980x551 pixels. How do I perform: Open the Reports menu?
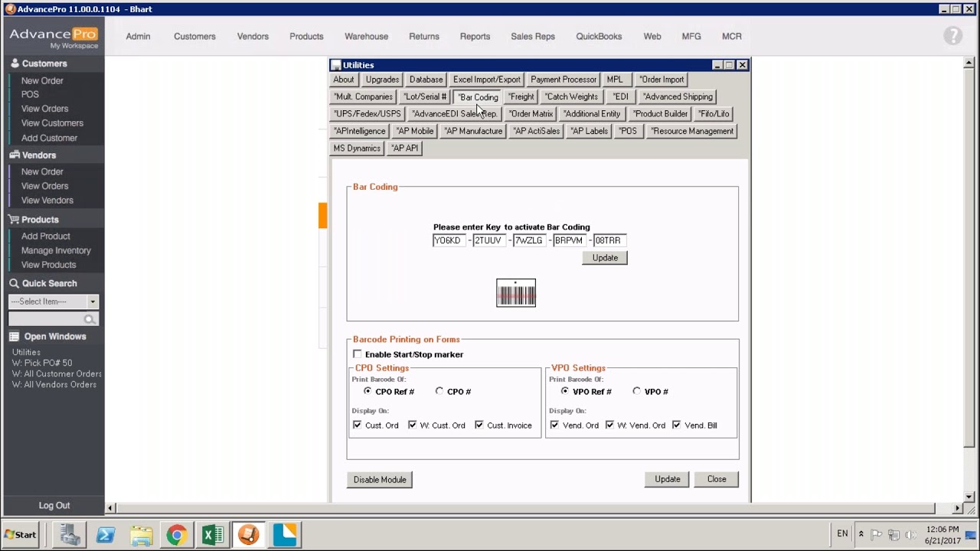click(475, 36)
